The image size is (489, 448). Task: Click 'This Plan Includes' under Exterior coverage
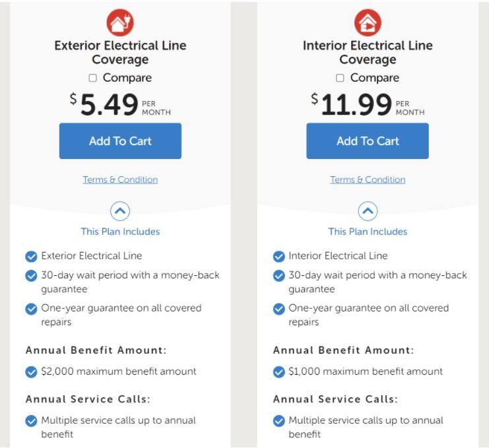coord(120,232)
